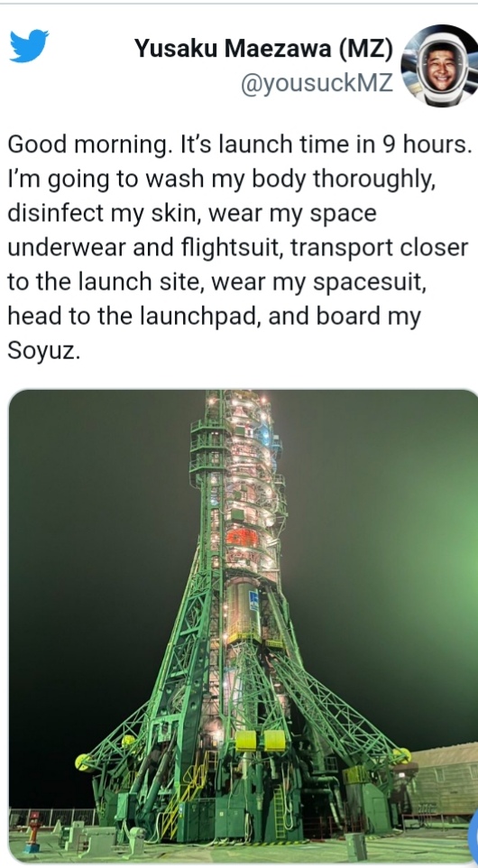478x868 pixels.
Task: Tap the blue floating button at bottom-right edge
Action: point(473,835)
